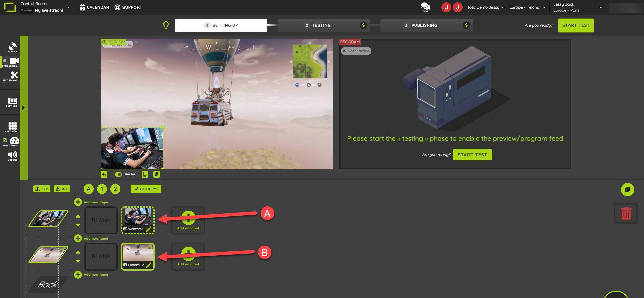This screenshot has width=644, height=298.
Task: Dismiss the Not Starting badge in Program
Action: tap(344, 51)
